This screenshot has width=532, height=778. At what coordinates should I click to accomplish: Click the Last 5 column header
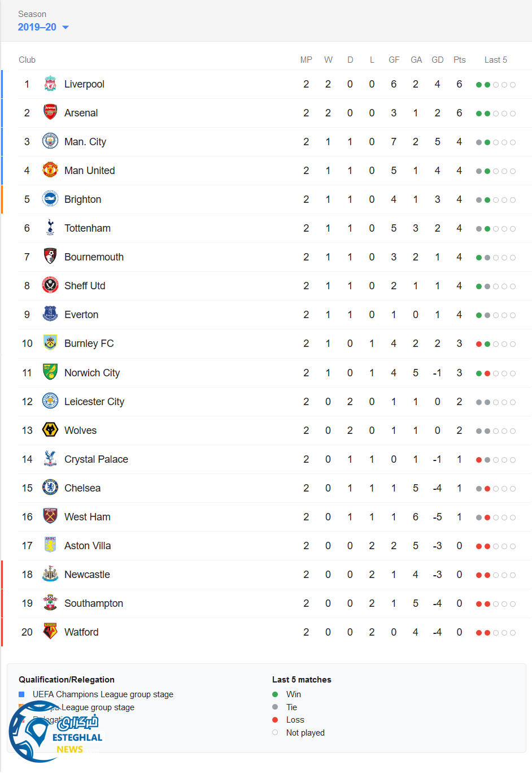pos(496,60)
